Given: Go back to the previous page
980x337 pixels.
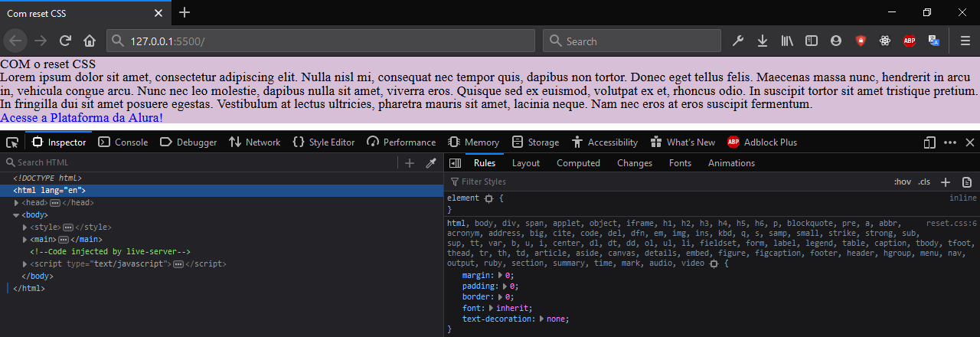Looking at the screenshot, I should (17, 41).
